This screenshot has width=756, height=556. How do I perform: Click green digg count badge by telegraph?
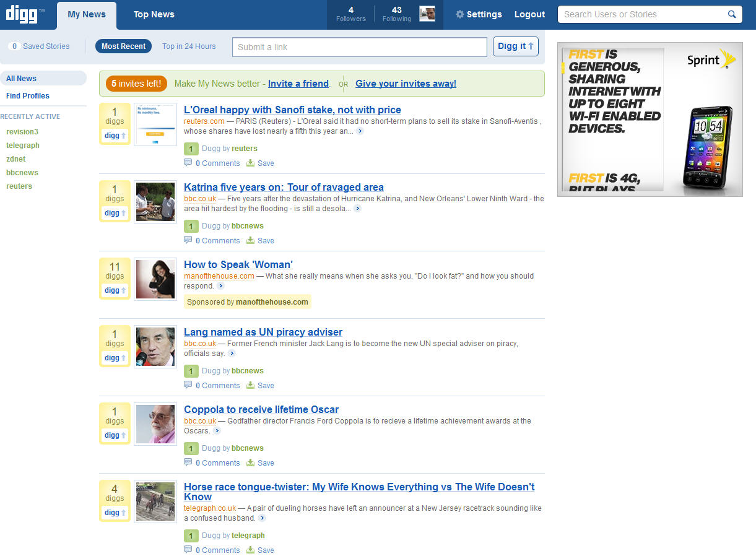tap(191, 536)
